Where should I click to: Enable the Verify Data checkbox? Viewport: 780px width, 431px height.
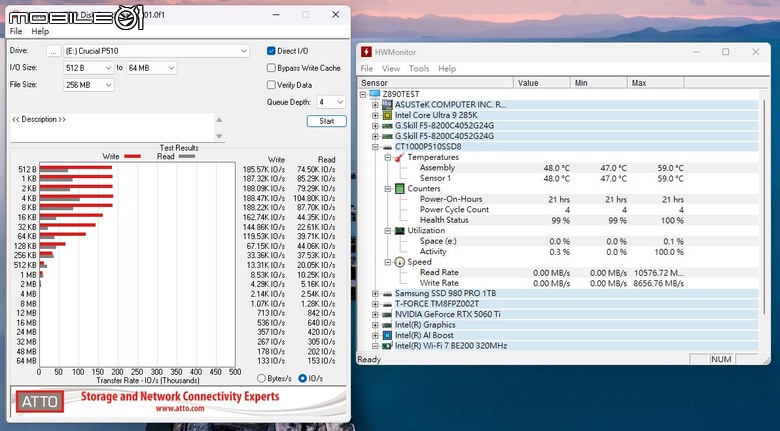point(271,85)
